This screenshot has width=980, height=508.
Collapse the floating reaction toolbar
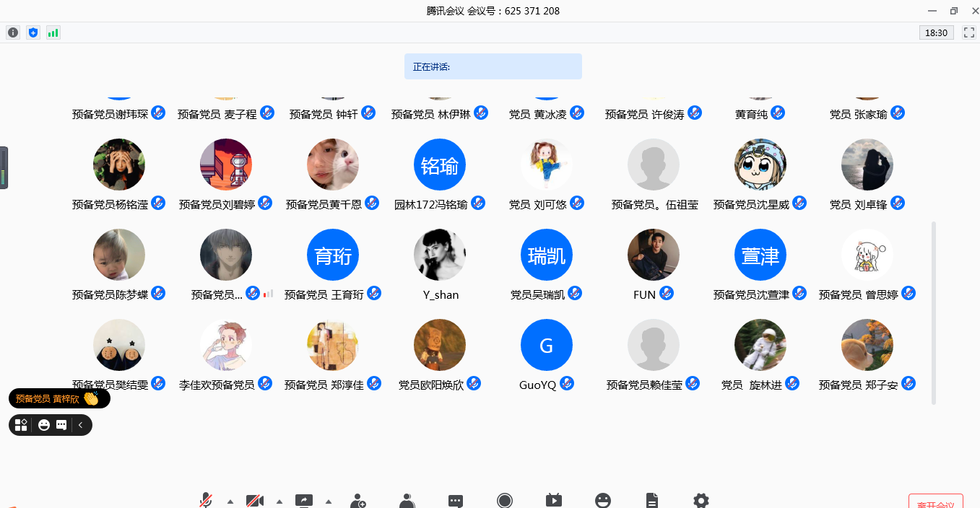[81, 425]
